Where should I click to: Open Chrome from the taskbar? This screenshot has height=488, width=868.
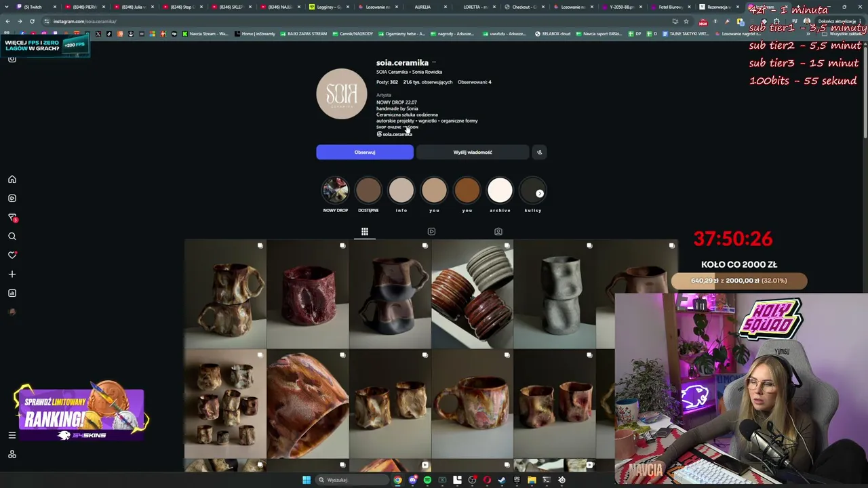point(397,480)
